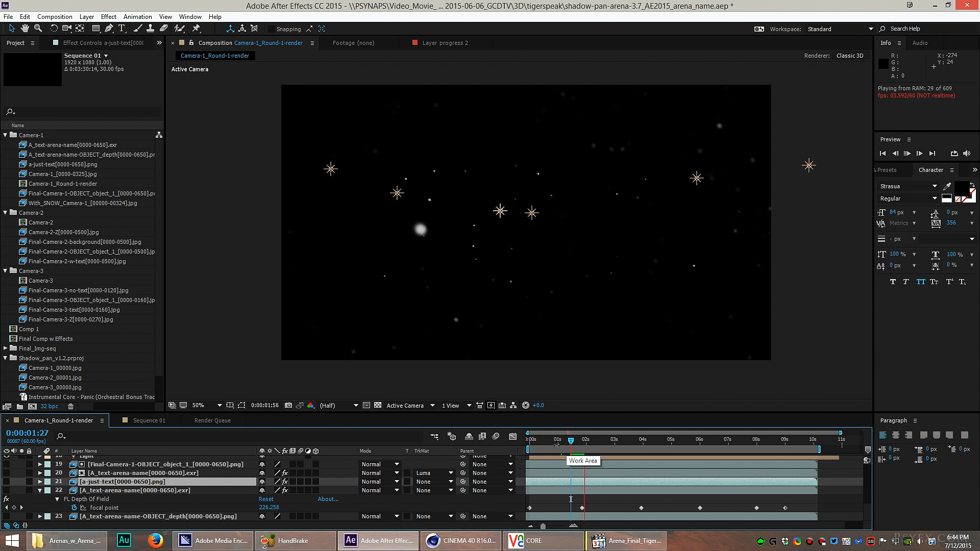Screen dimensions: 980x551
Task: Toggle the composition lock icon in the viewer tab
Action: point(192,43)
